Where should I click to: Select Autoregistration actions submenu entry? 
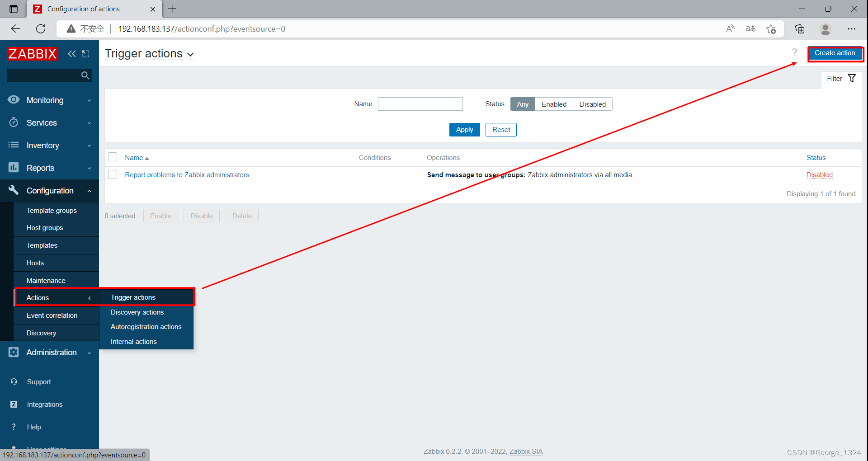coord(146,327)
